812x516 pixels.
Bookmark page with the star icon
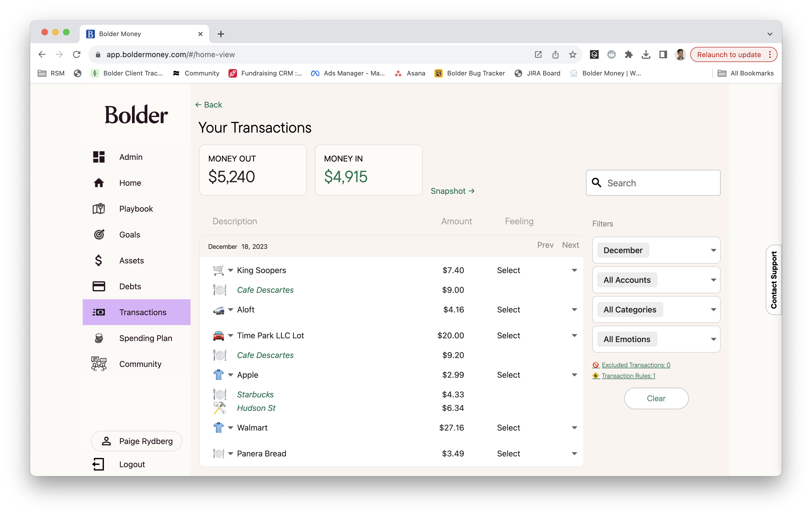572,55
